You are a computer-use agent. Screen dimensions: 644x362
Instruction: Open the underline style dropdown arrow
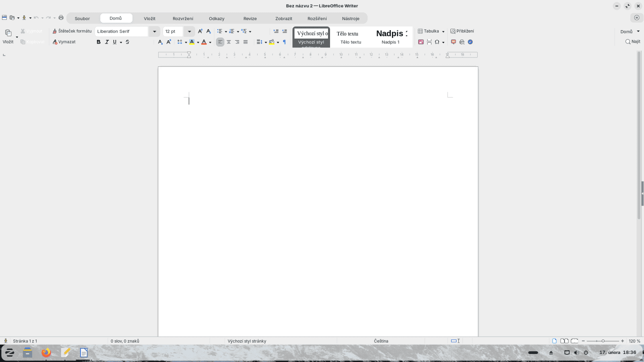121,42
